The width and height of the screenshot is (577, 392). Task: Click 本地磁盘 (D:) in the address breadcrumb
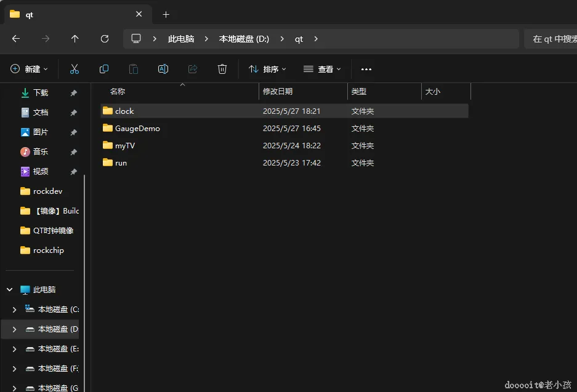tap(244, 39)
